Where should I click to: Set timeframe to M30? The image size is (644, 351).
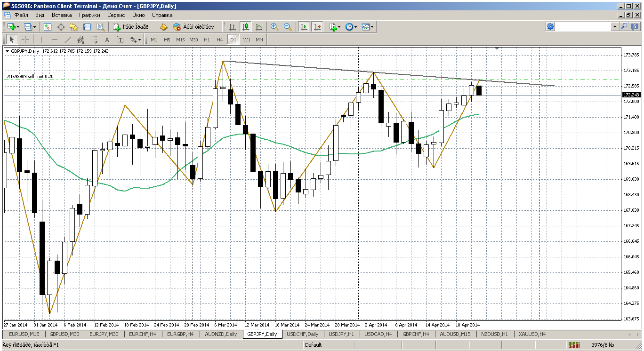[x=193, y=40]
